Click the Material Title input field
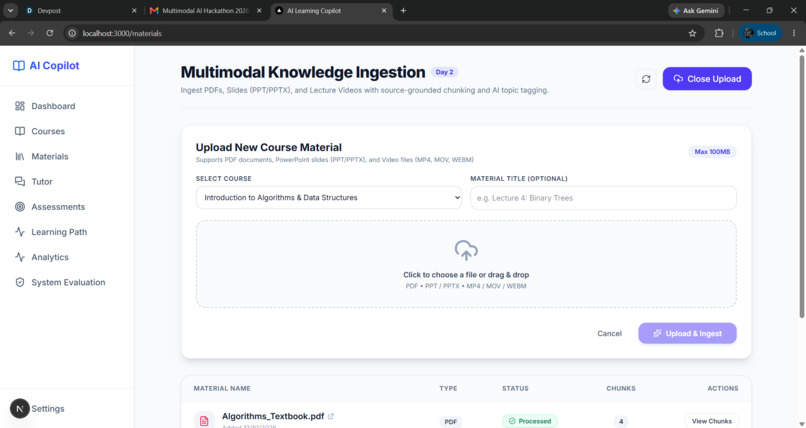The width and height of the screenshot is (806, 428). click(603, 198)
